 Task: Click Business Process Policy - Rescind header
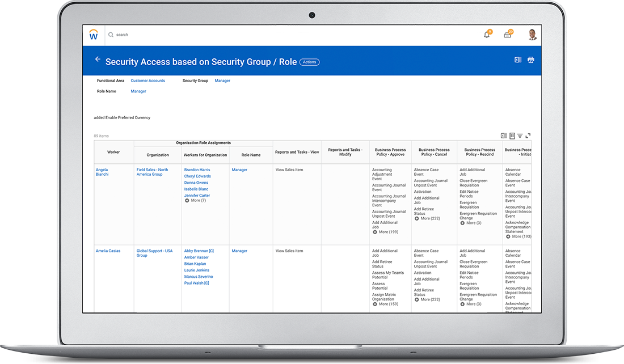(x=480, y=152)
